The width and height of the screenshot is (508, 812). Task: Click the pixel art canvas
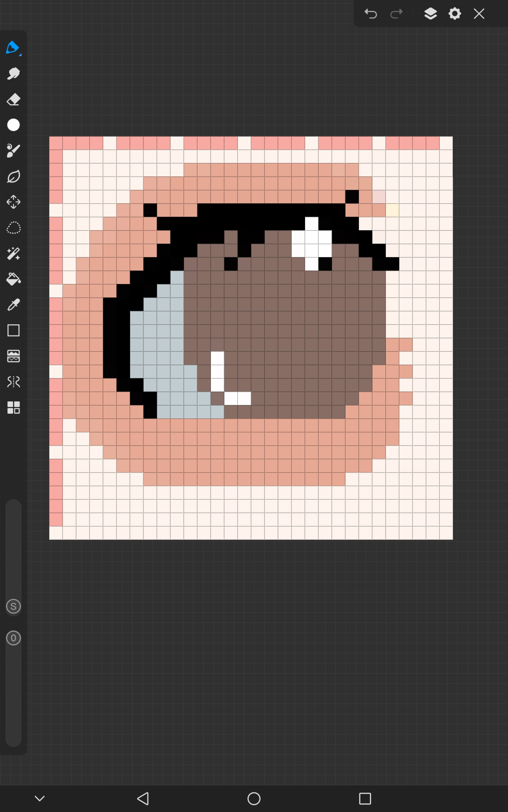(251, 338)
